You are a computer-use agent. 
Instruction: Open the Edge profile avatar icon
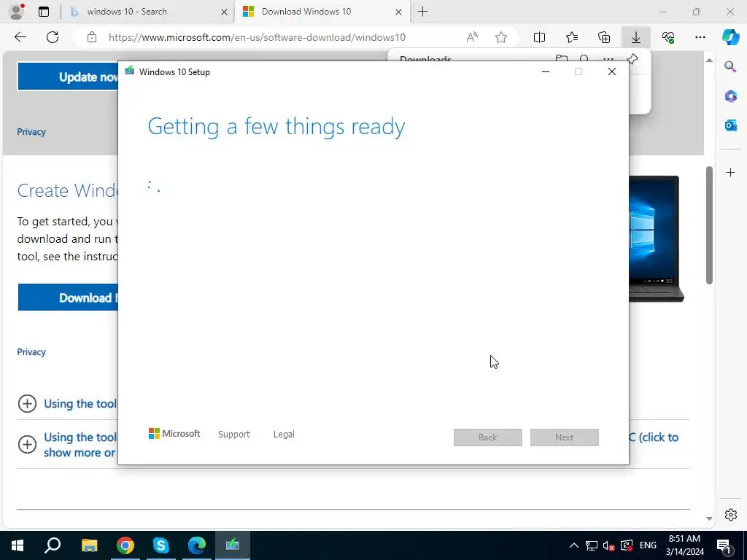pyautogui.click(x=18, y=12)
